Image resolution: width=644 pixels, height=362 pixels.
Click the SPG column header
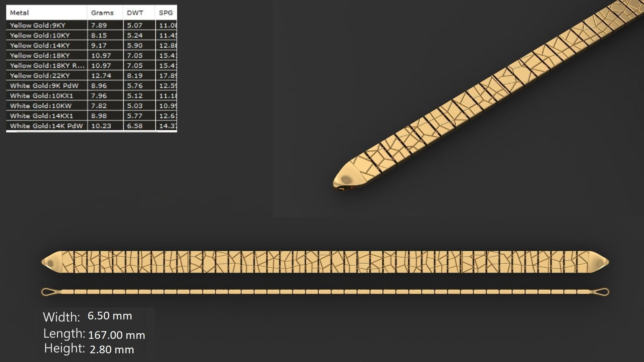(166, 13)
